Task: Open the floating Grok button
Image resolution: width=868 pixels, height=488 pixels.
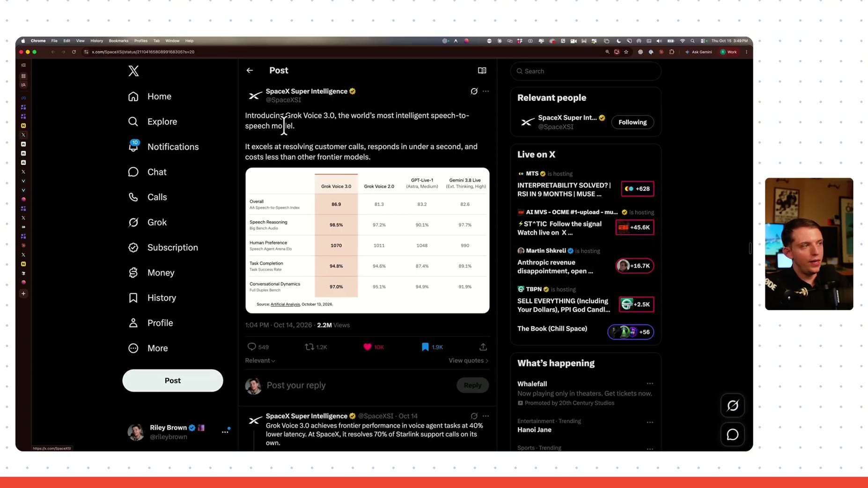Action: 732,406
